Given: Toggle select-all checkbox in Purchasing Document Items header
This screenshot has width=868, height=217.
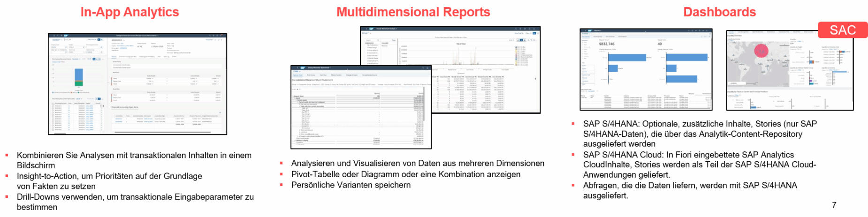Looking at the screenshot, I should (53, 103).
